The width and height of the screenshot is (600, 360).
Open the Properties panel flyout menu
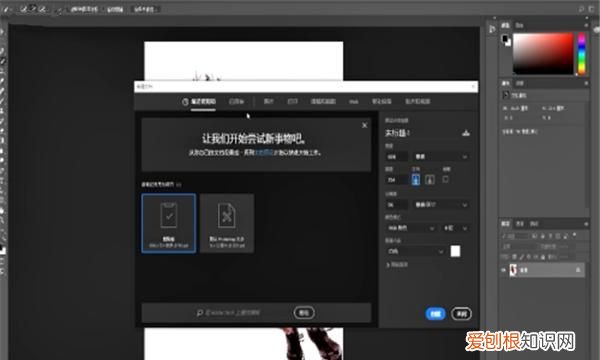click(586, 83)
